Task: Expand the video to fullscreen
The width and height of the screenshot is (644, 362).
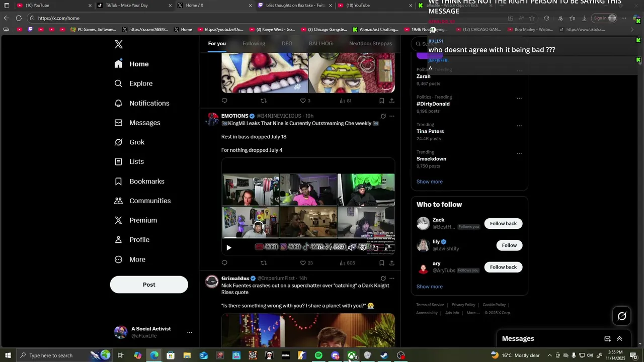Action: (x=388, y=247)
